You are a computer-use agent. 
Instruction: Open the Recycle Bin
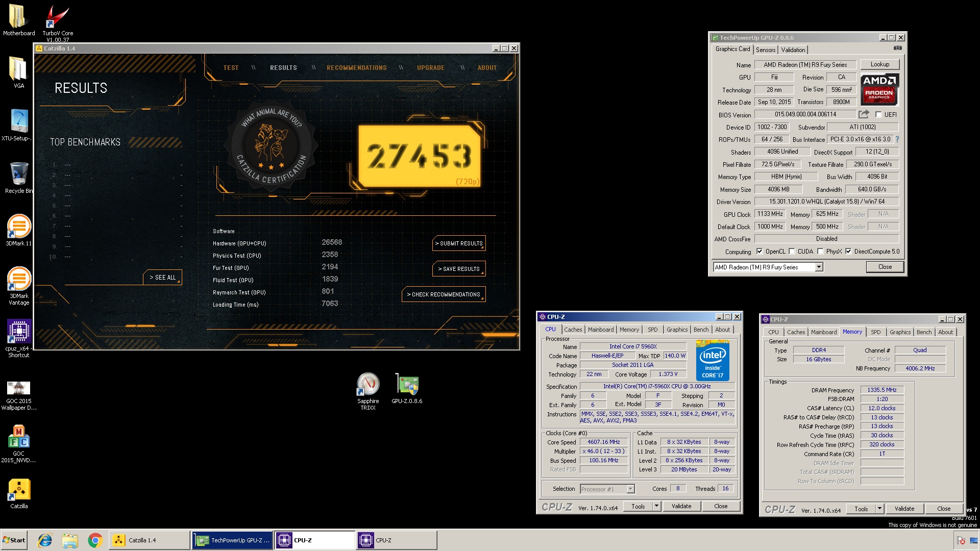coord(18,178)
